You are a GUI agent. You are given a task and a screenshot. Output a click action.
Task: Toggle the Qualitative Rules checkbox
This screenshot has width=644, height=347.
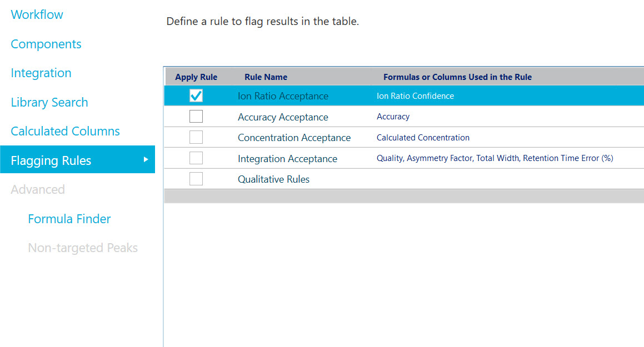196,179
